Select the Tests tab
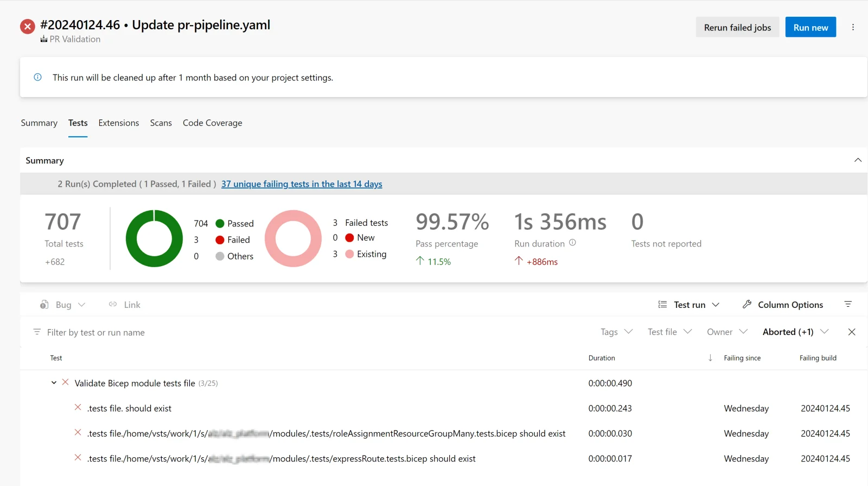This screenshot has height=486, width=868. pos(78,123)
